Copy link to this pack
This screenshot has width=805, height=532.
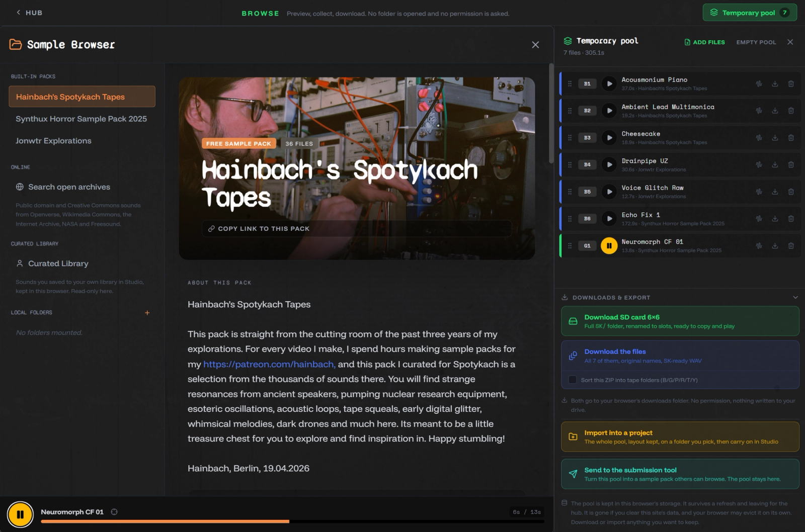(357, 228)
